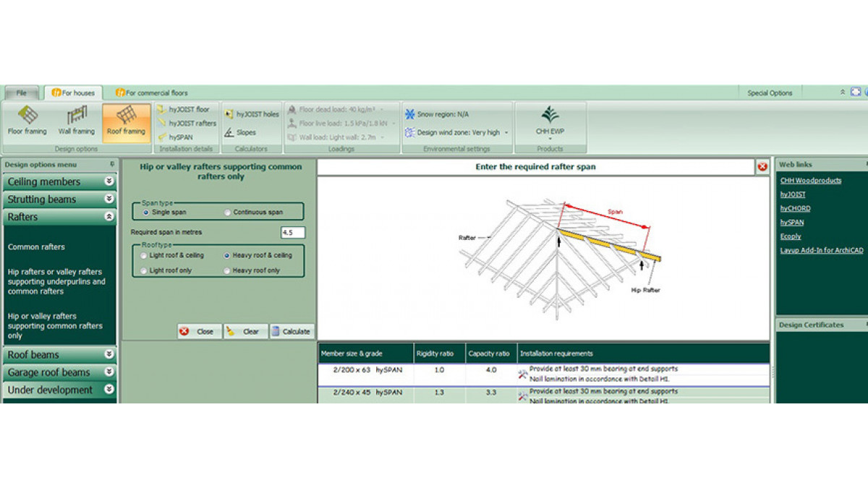
Task: Select Hip or valley rafters supporting common rafters only
Action: point(55,326)
